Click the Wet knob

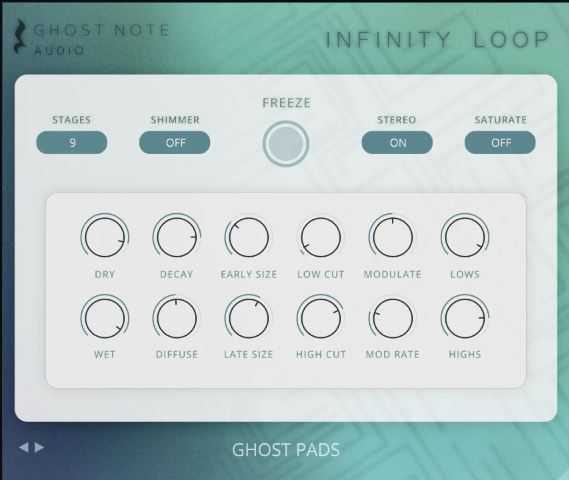(x=105, y=319)
